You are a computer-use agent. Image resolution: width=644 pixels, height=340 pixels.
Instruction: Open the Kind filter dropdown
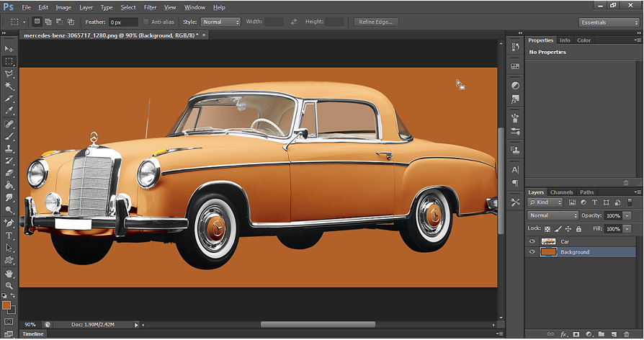pos(545,202)
